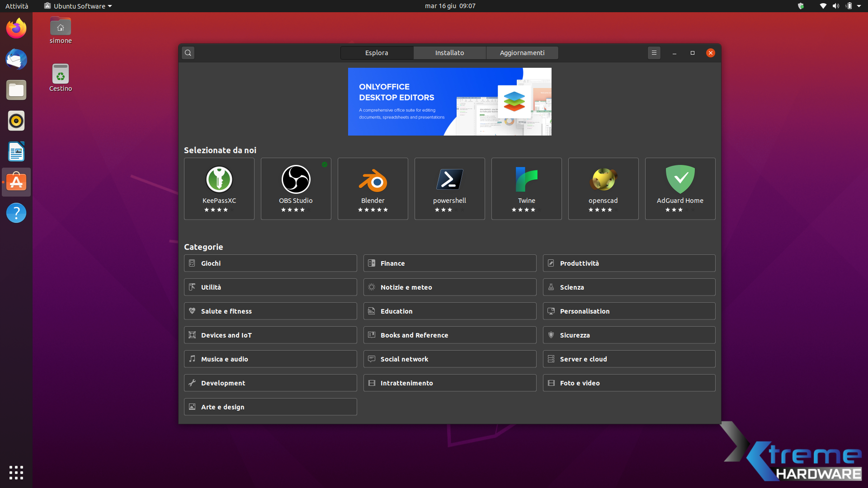Select the powershell app tile

tap(450, 188)
